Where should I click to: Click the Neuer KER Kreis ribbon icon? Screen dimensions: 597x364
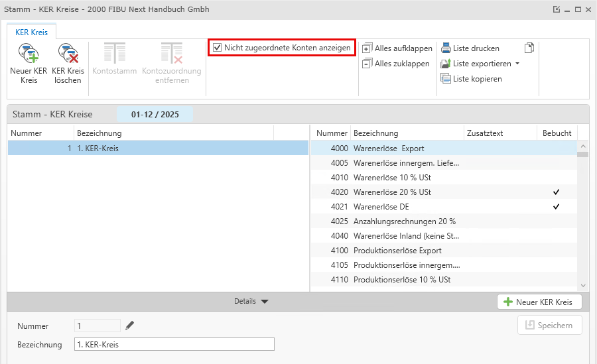(28, 54)
